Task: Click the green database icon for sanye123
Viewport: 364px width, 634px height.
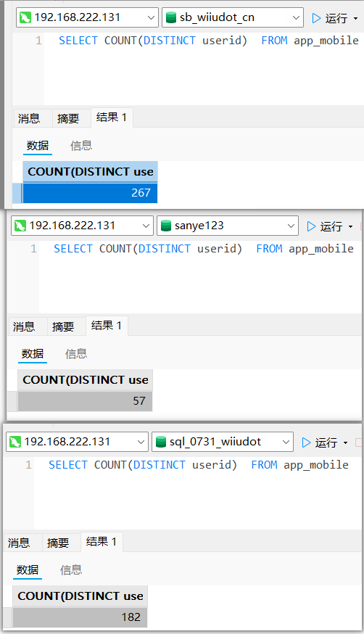Action: pos(166,226)
